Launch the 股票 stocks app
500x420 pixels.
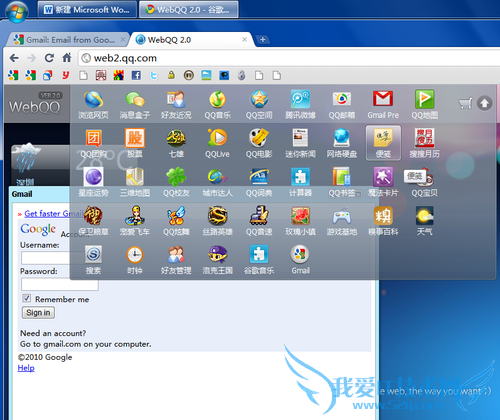coord(135,143)
